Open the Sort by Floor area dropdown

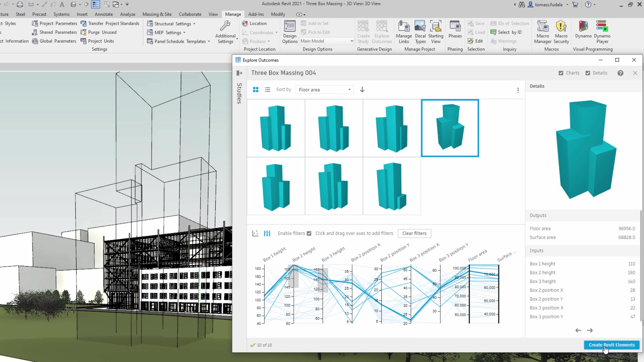point(324,89)
